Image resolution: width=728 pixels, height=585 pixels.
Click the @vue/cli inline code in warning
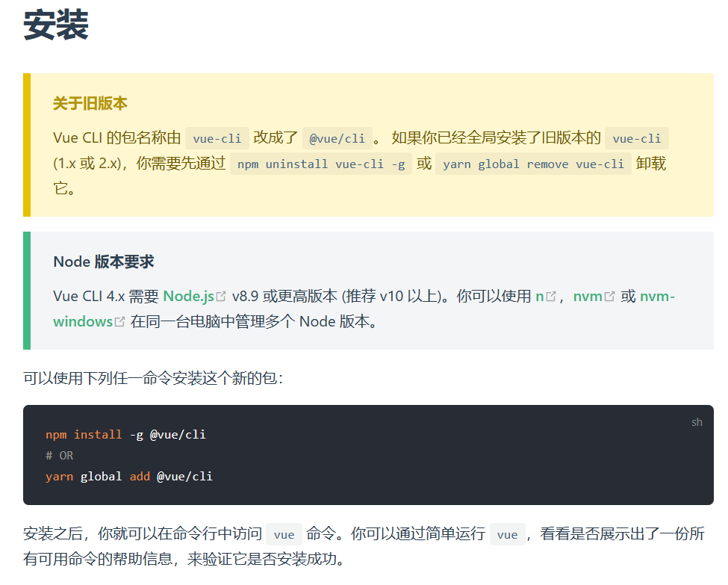point(337,138)
